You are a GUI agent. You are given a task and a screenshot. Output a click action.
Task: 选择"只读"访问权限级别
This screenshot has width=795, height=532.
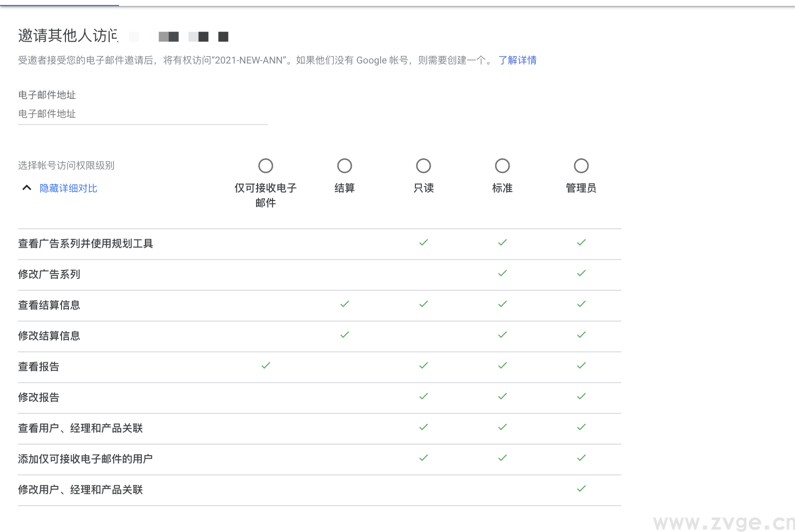pos(423,165)
